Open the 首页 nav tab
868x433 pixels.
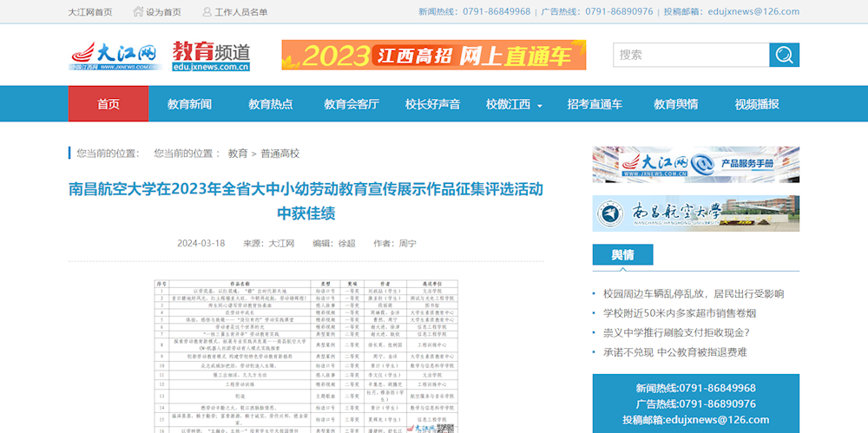click(108, 103)
